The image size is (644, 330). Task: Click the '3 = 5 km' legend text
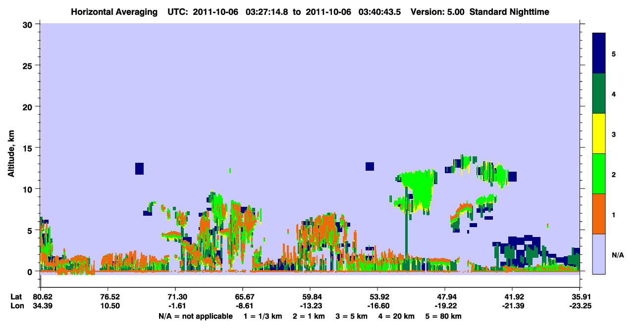pyautogui.click(x=352, y=316)
